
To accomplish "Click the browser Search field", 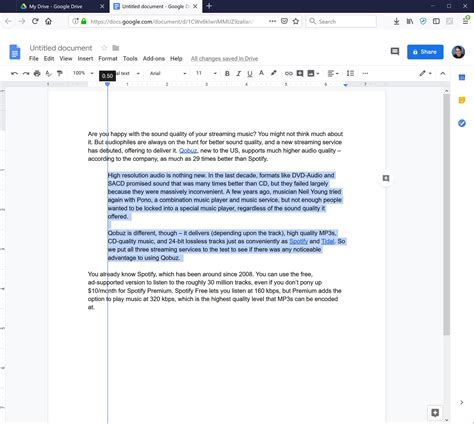I will [341, 21].
